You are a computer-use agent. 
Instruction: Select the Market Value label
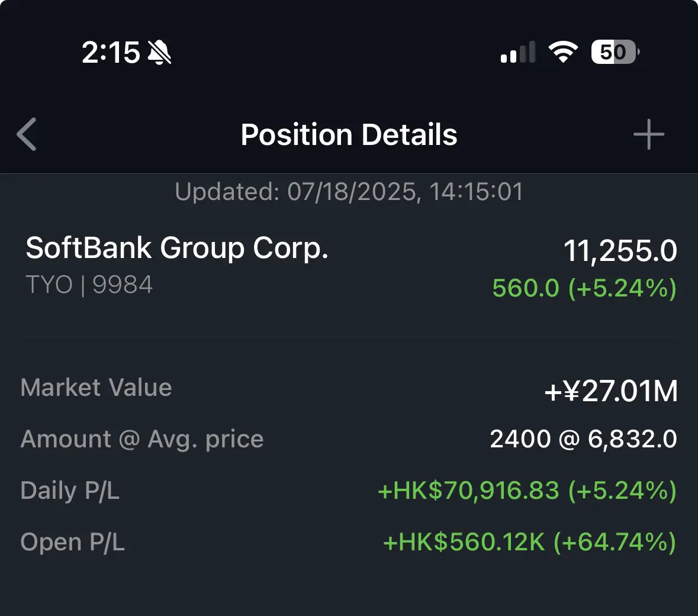[x=96, y=388]
